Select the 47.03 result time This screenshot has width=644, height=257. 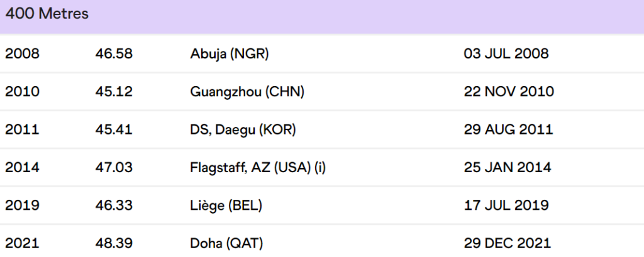(x=114, y=167)
